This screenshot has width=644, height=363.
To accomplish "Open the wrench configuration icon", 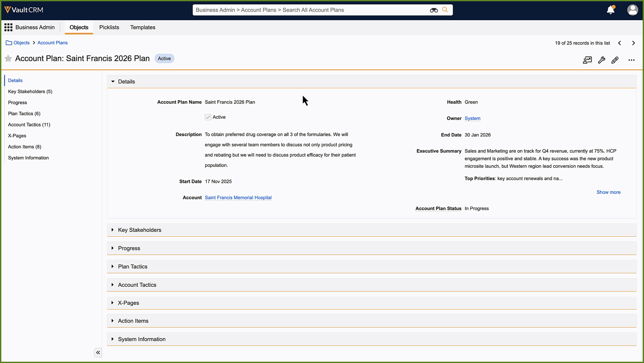I will 601,60.
